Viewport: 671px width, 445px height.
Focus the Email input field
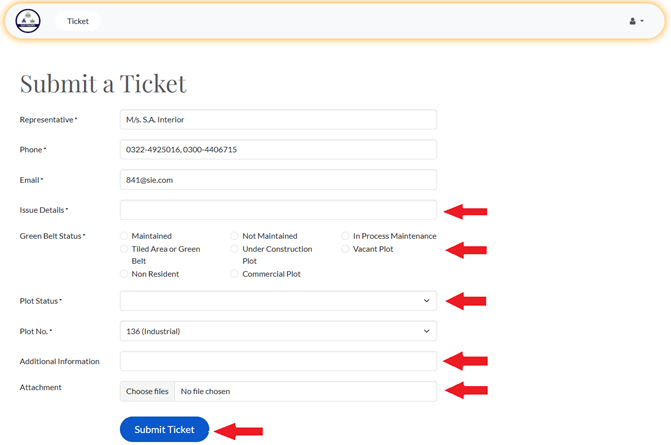pos(278,180)
